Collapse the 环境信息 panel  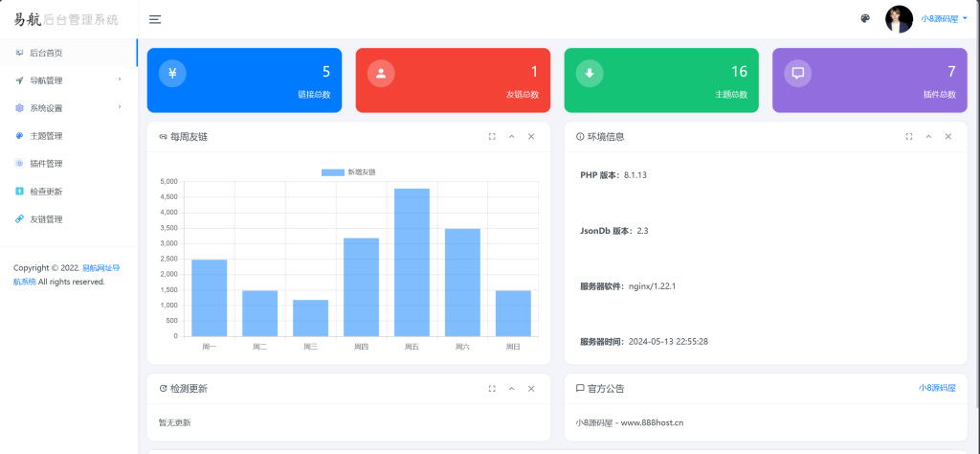point(928,137)
